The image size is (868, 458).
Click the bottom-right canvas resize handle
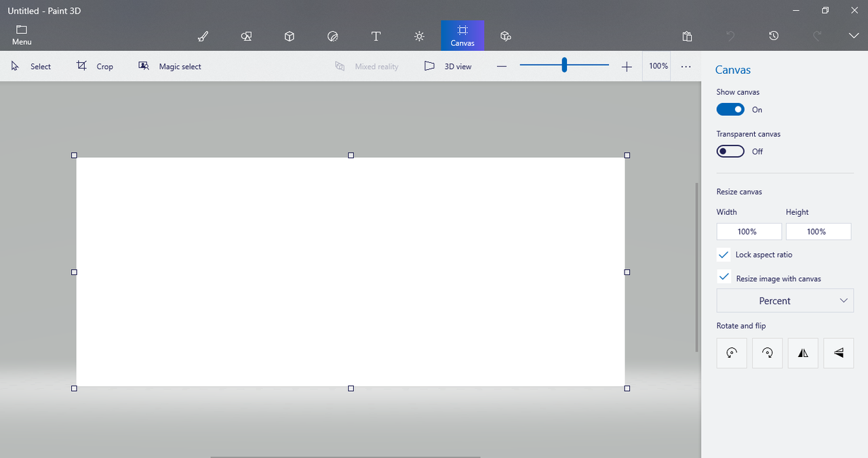(x=627, y=388)
